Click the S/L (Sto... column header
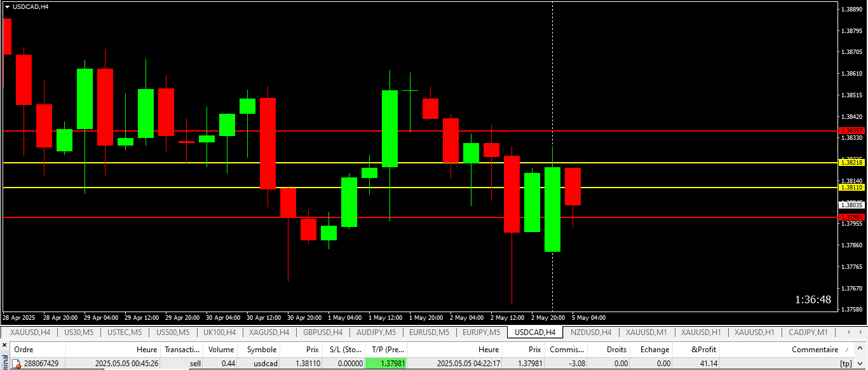This screenshot has height=370, width=868. [343, 350]
